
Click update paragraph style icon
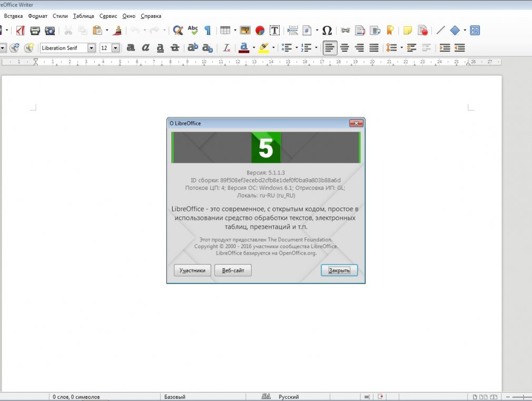tap(14, 48)
